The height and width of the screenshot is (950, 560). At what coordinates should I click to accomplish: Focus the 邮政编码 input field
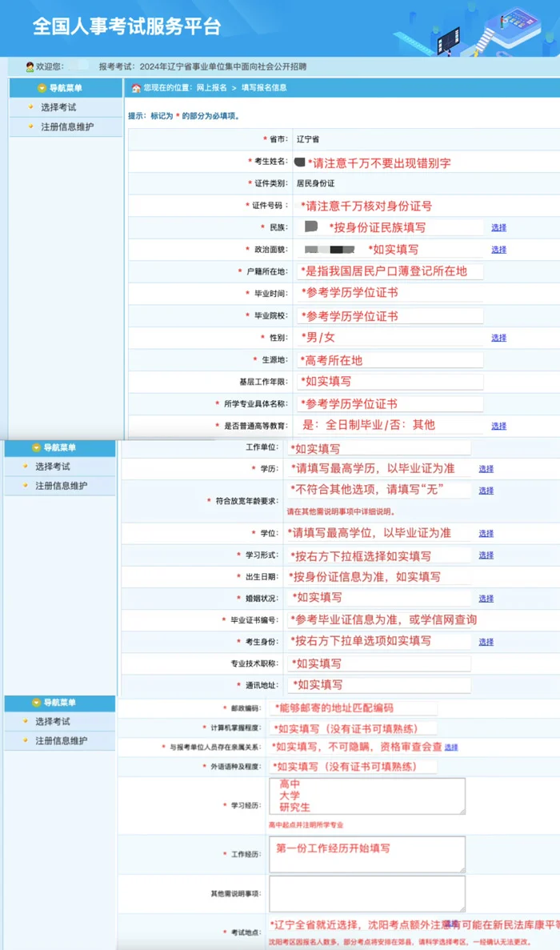[x=353, y=707]
